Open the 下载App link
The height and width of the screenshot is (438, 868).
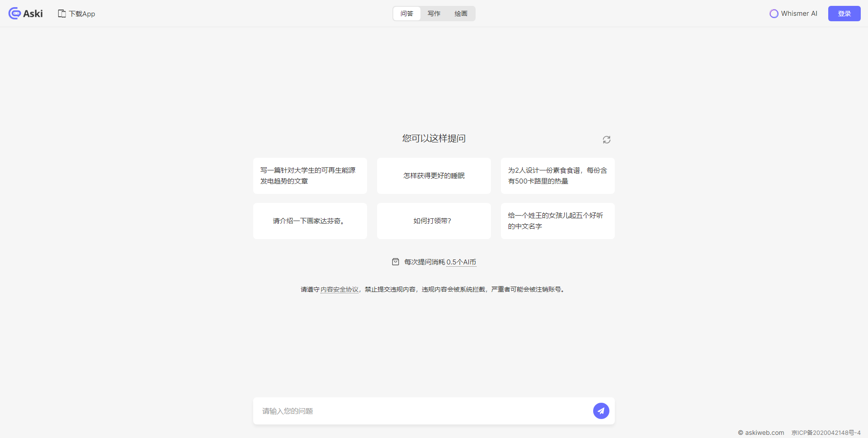(82, 14)
